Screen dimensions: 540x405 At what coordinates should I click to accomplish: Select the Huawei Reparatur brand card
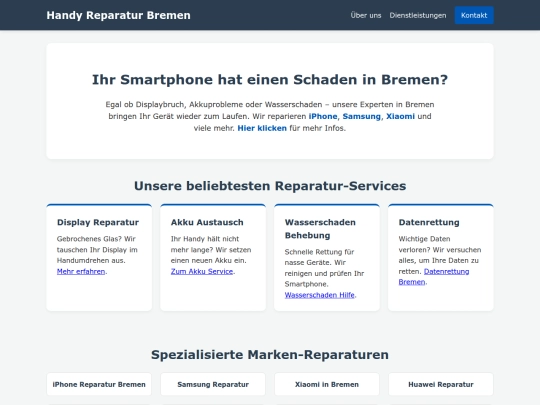click(x=441, y=384)
